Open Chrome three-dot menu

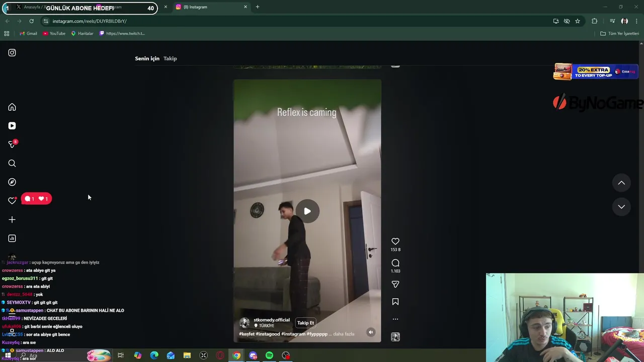tap(636, 21)
